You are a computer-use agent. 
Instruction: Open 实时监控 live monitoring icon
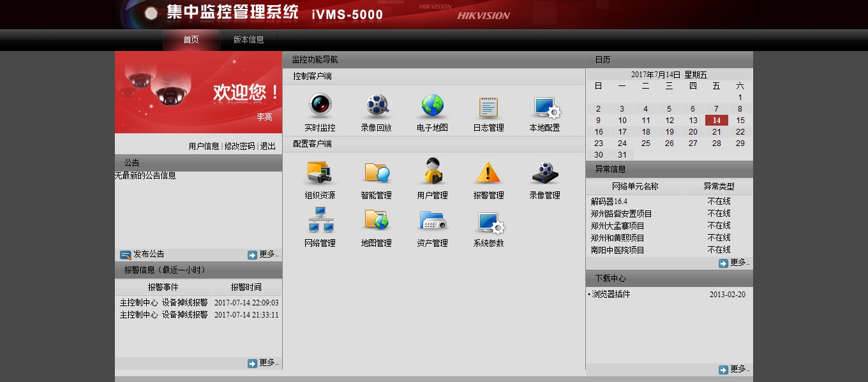click(x=320, y=106)
